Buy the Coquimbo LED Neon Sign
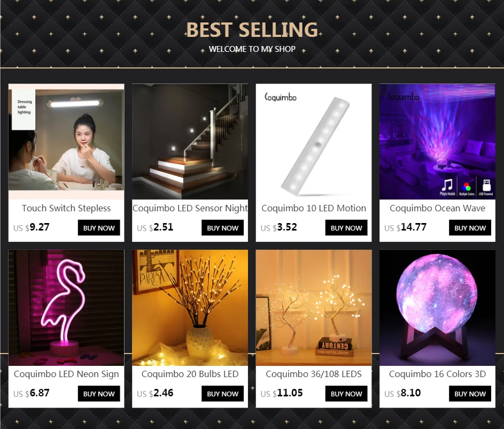The width and height of the screenshot is (504, 429). (x=99, y=394)
